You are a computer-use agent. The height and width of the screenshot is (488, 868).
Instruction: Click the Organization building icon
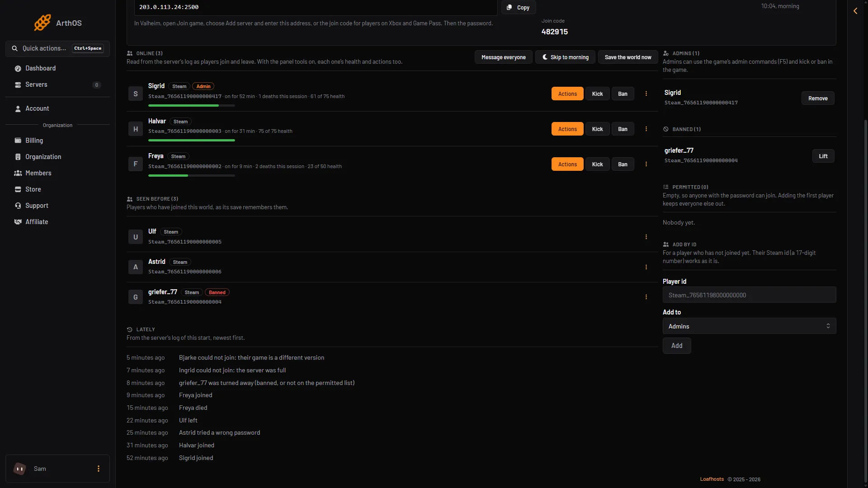point(18,157)
